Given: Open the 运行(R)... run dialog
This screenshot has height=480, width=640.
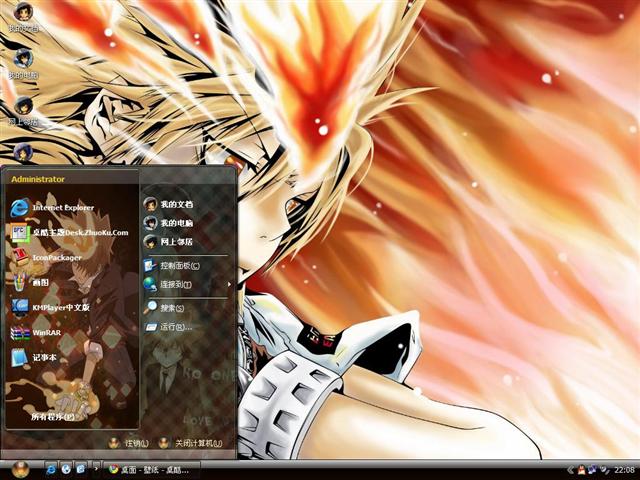Looking at the screenshot, I should pos(168,327).
